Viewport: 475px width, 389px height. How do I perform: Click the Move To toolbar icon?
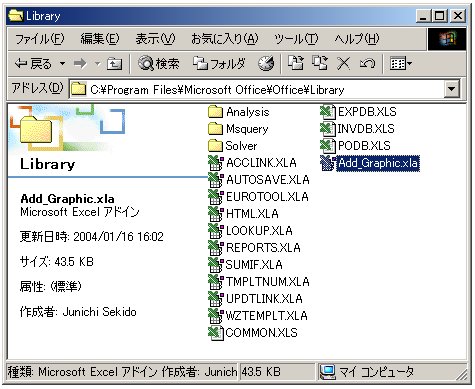point(296,63)
